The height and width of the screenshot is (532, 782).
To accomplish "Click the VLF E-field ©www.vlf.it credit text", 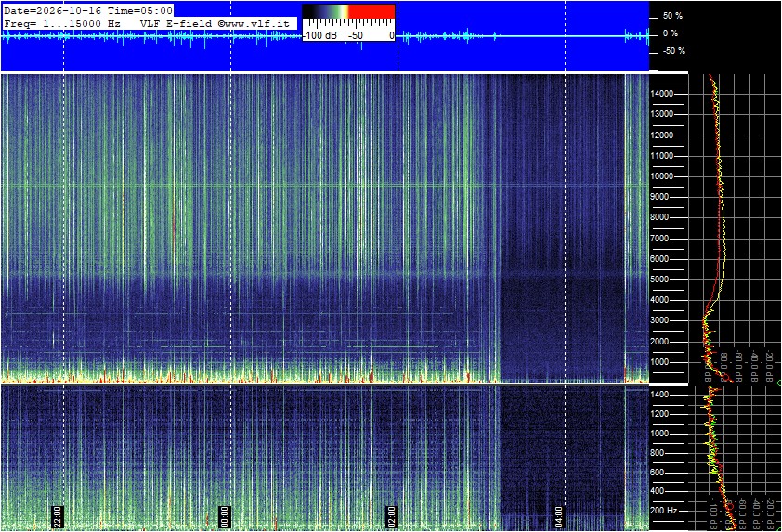I will click(215, 23).
